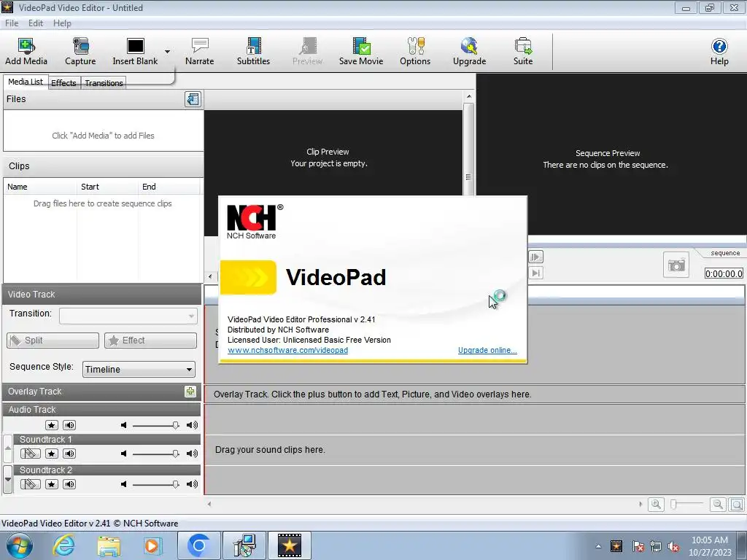Open the Help menu
The image size is (747, 560).
(x=62, y=23)
